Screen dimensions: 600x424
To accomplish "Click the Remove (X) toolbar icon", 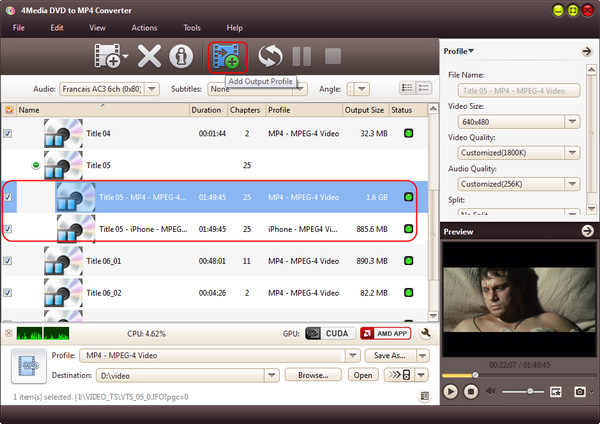I will coord(149,56).
